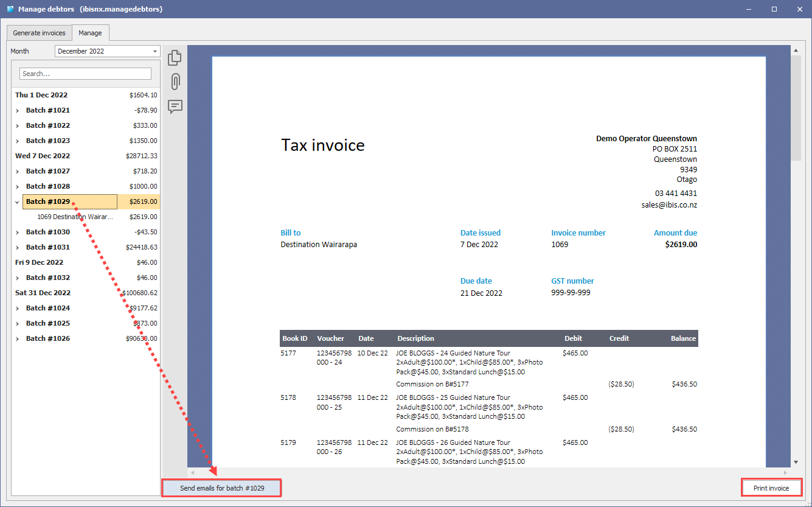Expand Batch #1024 under Sat 31 Dec
Viewport: 812px width, 507px height.
[17, 308]
